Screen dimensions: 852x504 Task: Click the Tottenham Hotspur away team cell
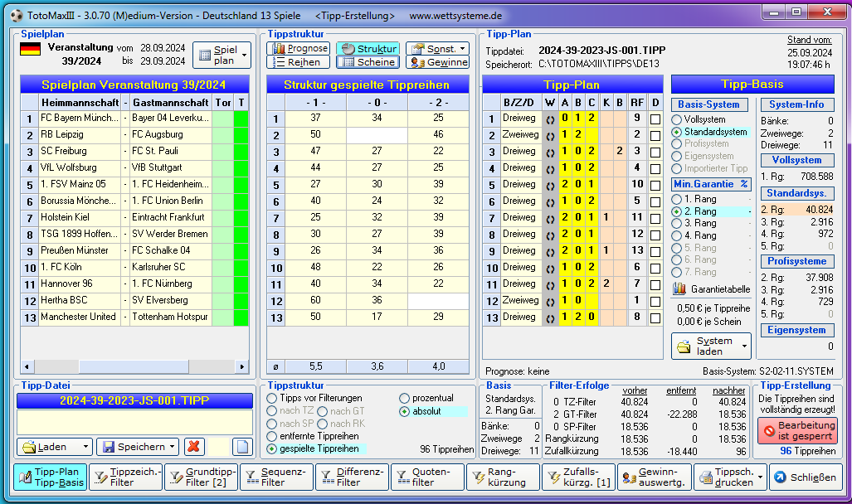pos(171,317)
